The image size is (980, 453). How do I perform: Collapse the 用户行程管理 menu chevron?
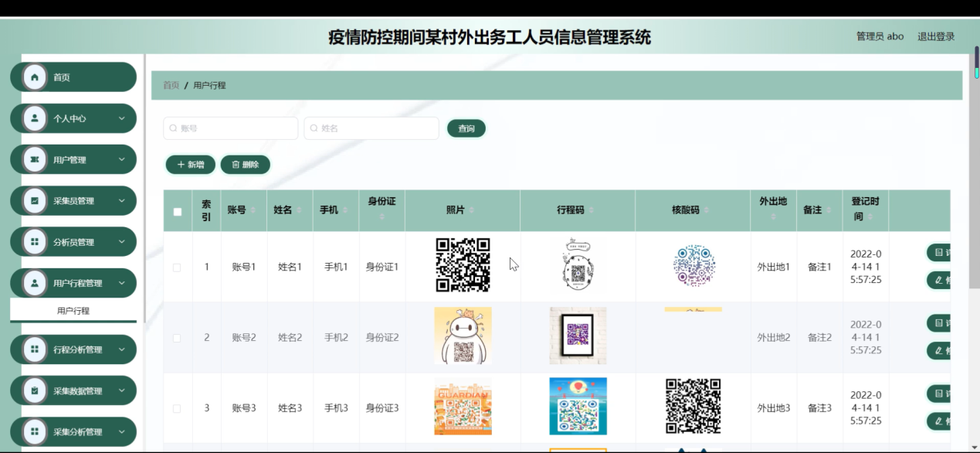(x=121, y=283)
